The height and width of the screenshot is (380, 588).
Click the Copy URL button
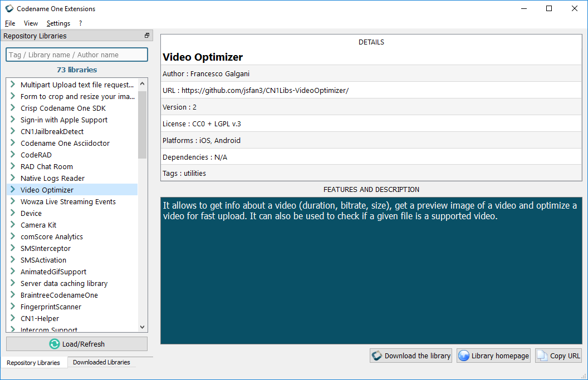(558, 356)
